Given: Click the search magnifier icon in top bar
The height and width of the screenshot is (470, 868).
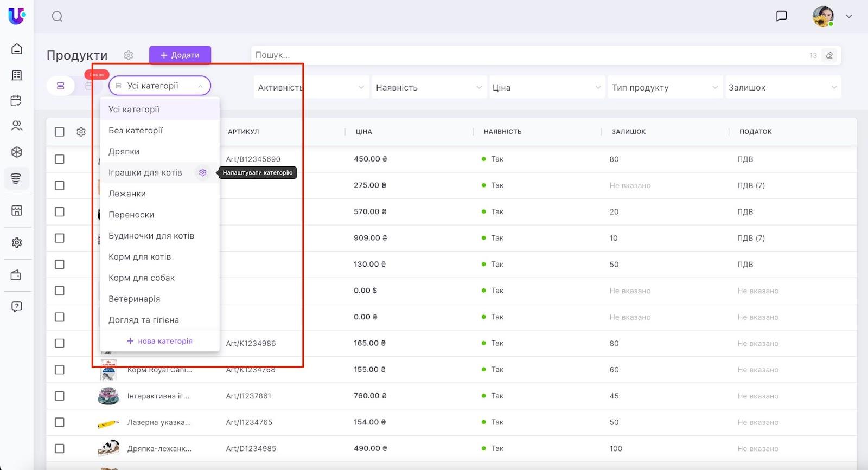Looking at the screenshot, I should (57, 16).
